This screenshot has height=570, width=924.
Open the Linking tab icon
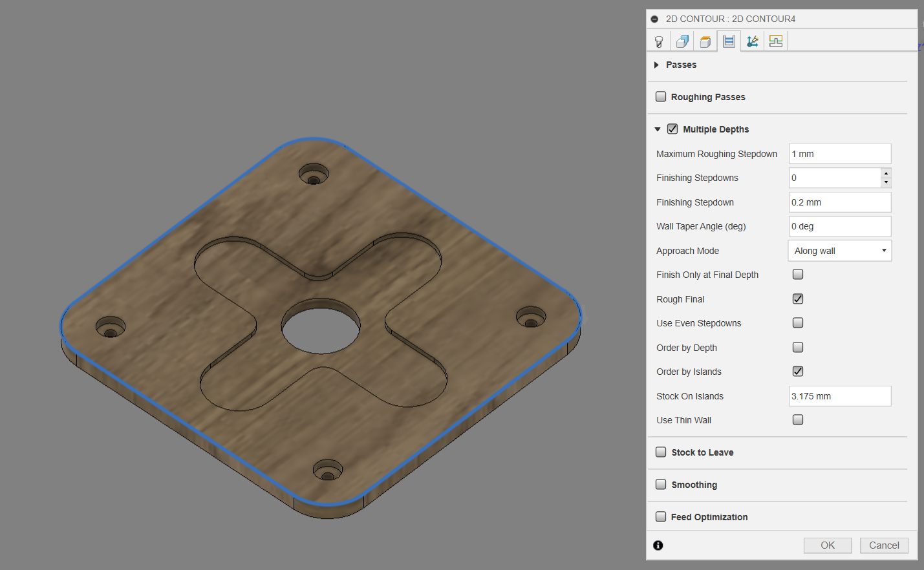[x=752, y=41]
